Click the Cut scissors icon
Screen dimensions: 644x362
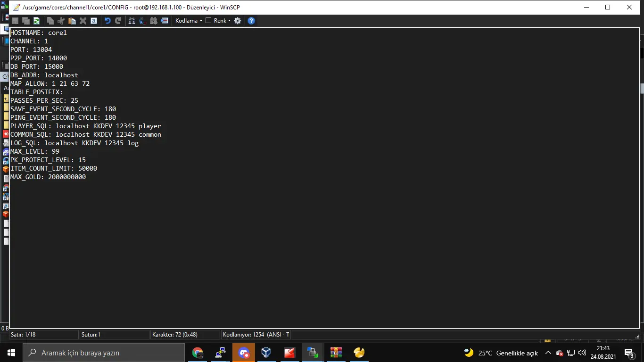pos(61,21)
